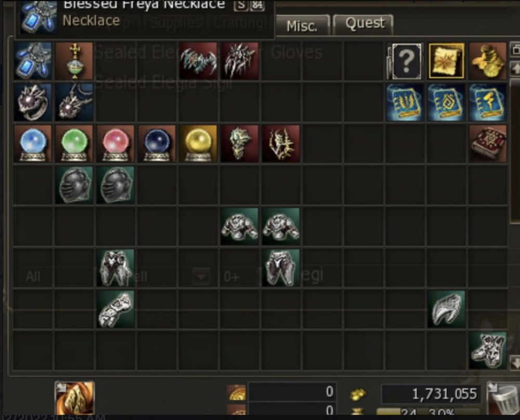This screenshot has width=520, height=420.
Task: Click the adena amount field 1,731,055
Action: tap(431, 394)
